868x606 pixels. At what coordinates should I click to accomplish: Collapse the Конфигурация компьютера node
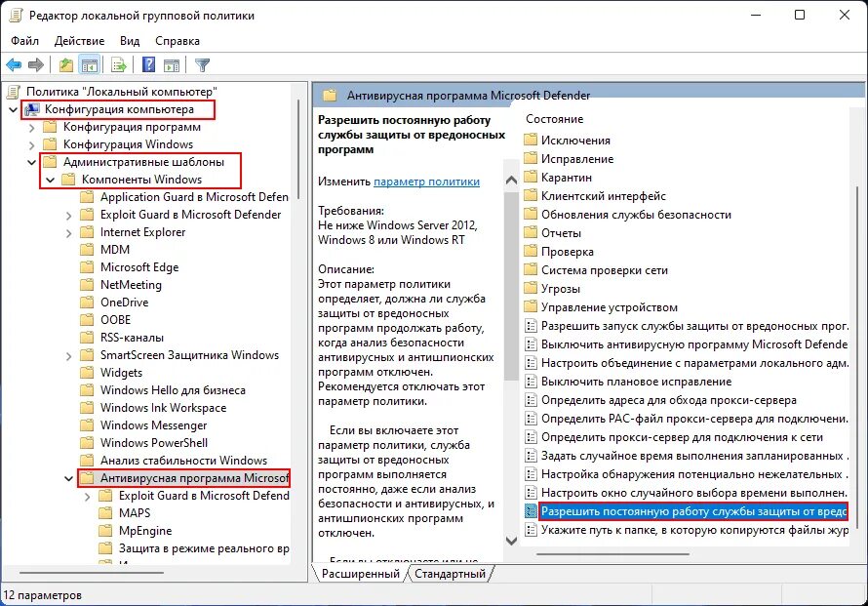(x=13, y=109)
